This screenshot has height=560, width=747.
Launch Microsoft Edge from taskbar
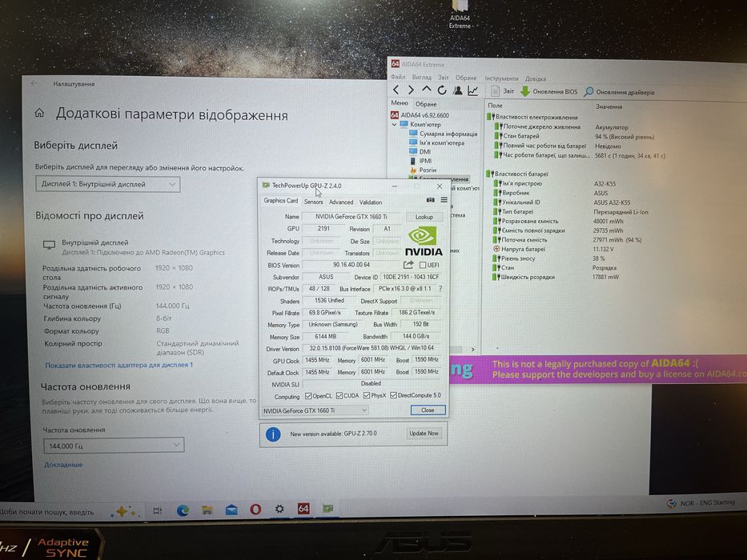point(183,510)
